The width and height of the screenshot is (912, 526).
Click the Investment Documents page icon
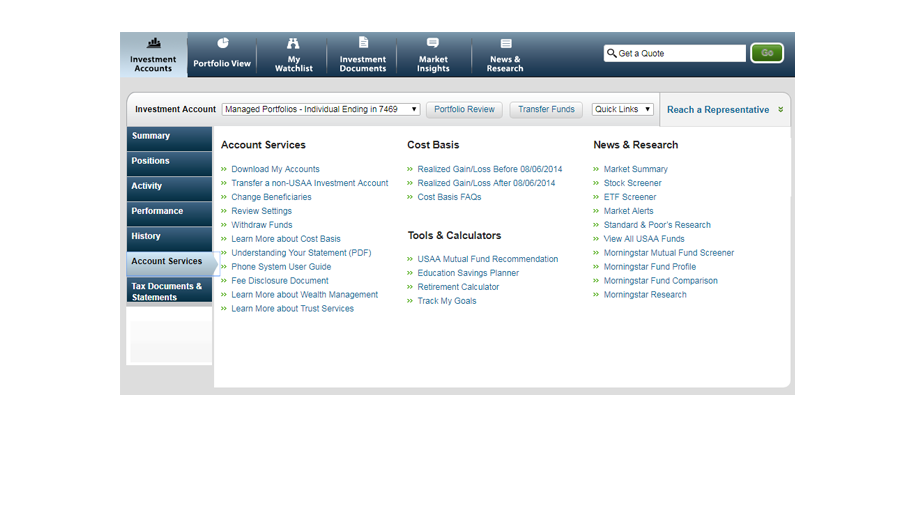[364, 42]
